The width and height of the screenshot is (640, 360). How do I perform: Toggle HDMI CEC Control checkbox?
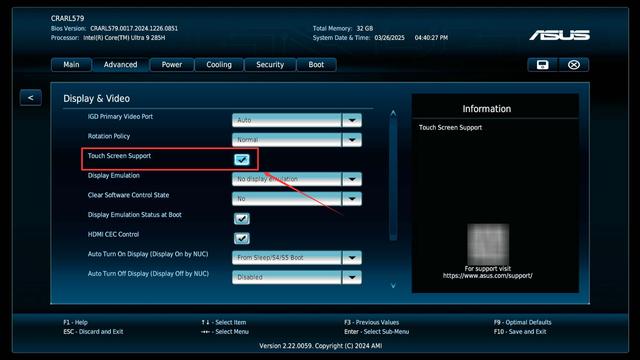click(242, 238)
